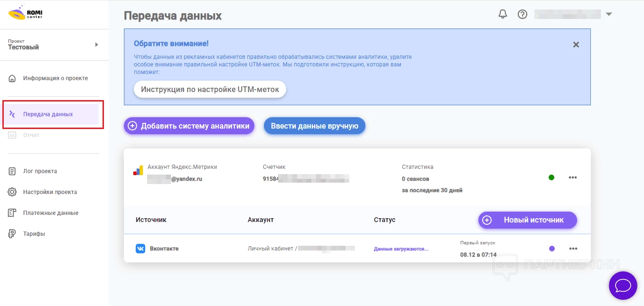Open the help question mark icon

click(523, 14)
